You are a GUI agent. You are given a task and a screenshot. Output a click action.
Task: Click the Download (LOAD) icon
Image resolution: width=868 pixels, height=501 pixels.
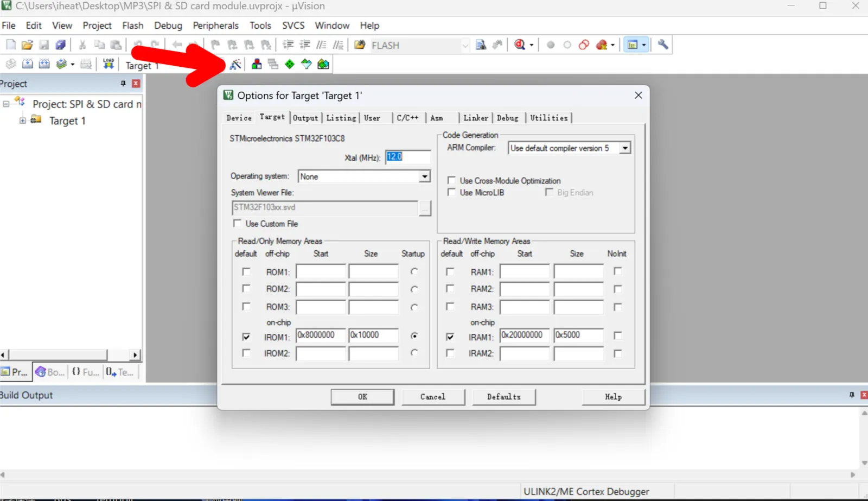[x=108, y=64]
